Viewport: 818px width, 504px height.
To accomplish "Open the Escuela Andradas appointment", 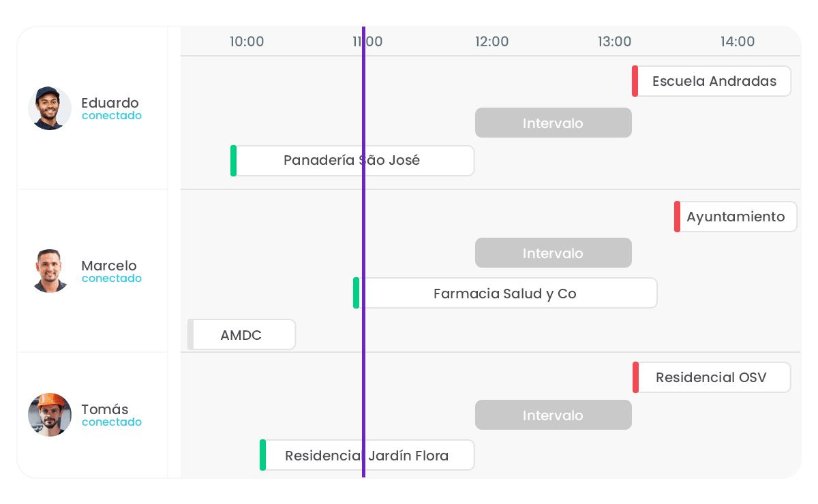I will (713, 81).
